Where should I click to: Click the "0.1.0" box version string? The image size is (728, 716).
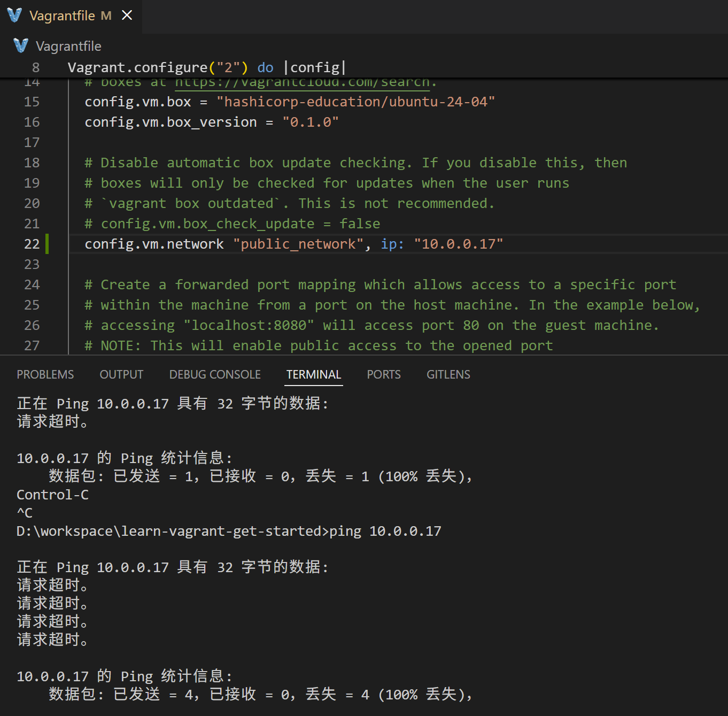click(x=310, y=122)
